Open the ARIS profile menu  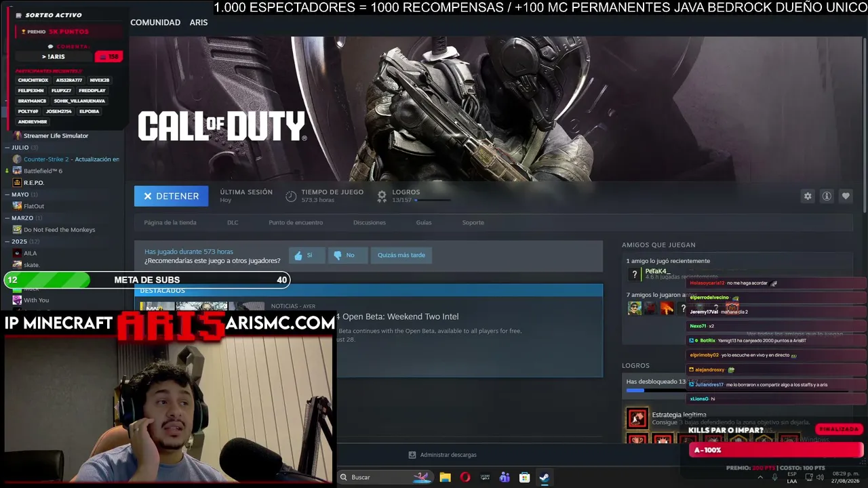pos(199,22)
